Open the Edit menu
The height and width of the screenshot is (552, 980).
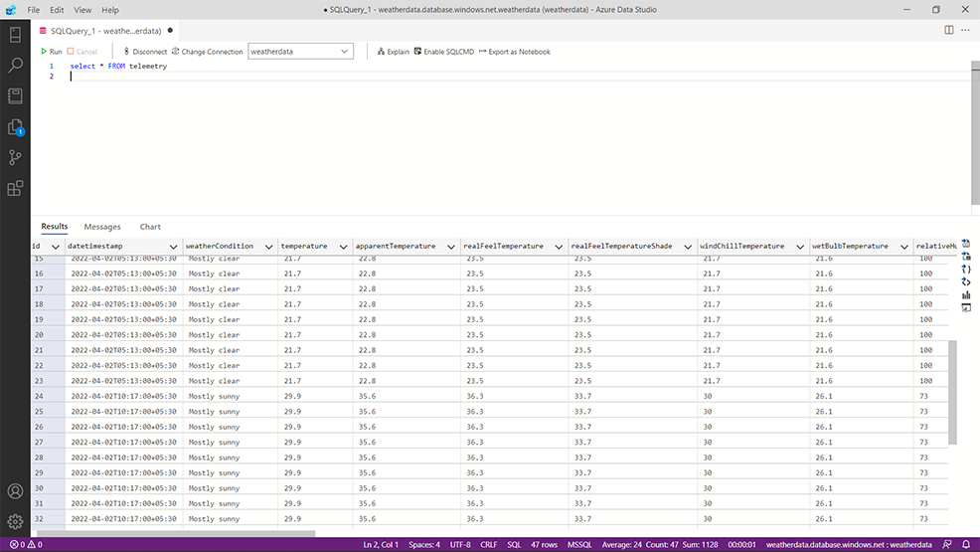click(x=57, y=9)
